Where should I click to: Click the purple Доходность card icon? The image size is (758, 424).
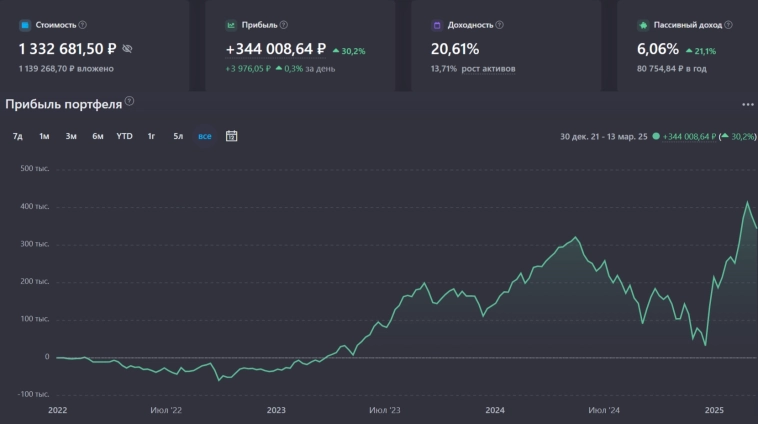tap(437, 25)
